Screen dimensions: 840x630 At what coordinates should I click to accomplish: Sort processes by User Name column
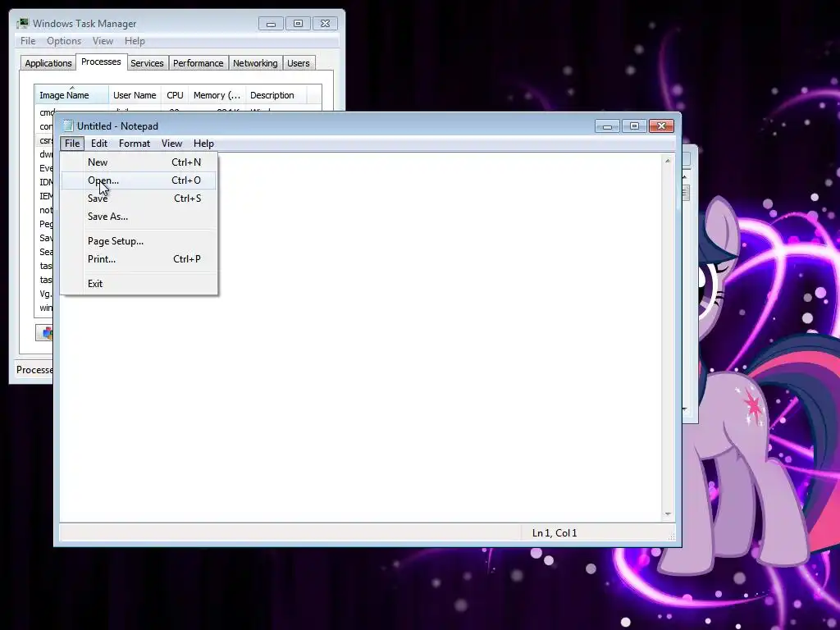(x=135, y=95)
